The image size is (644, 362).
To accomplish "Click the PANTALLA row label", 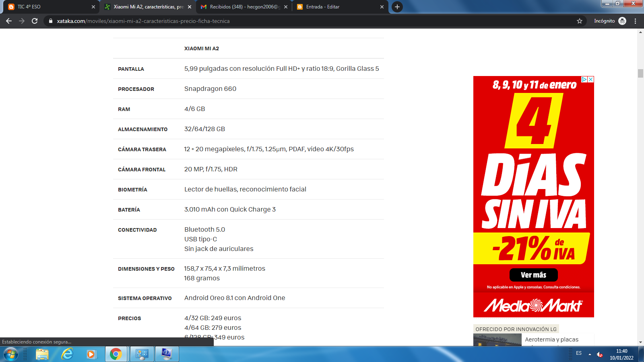I will pos(131,69).
